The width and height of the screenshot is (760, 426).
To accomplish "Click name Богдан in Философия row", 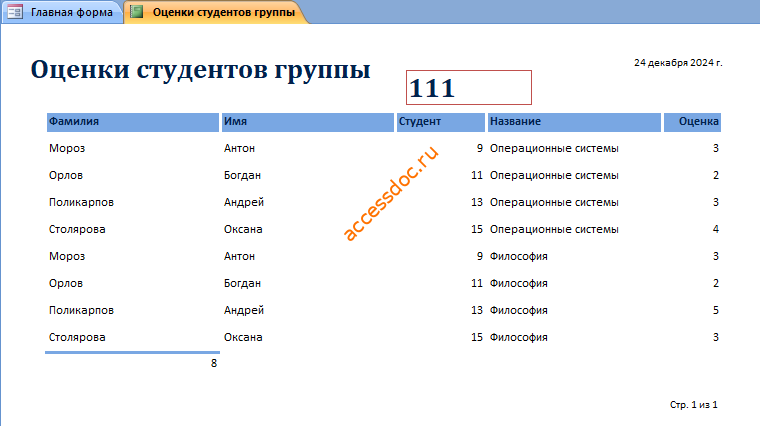I will pos(242,284).
